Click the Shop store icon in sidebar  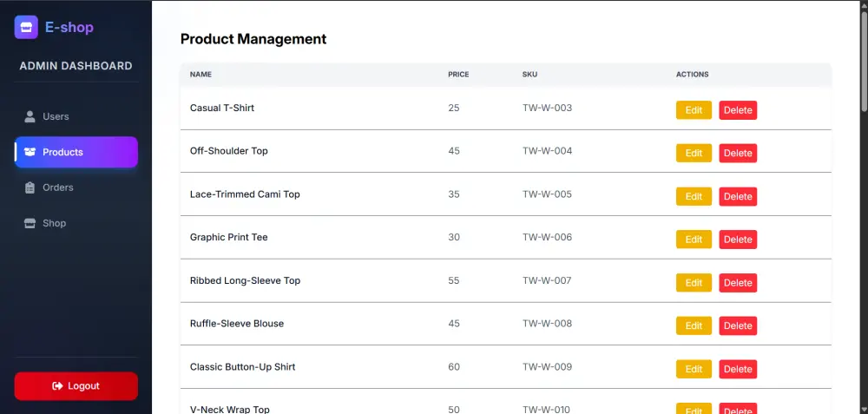(x=30, y=223)
